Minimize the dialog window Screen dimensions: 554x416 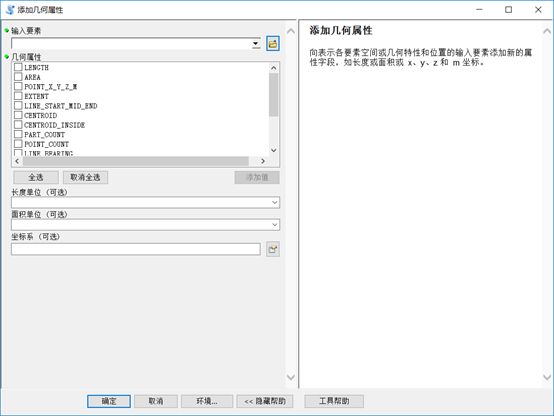[479, 10]
